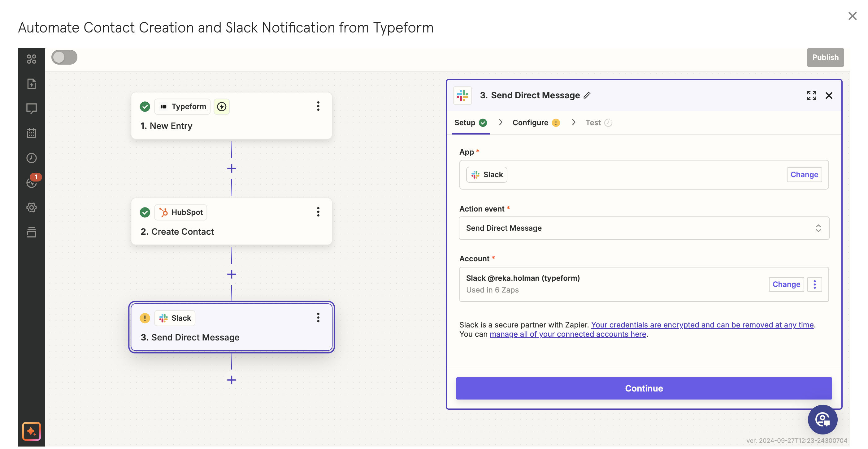Switch to the Setup tab
The image size is (868, 449).
coord(471,122)
